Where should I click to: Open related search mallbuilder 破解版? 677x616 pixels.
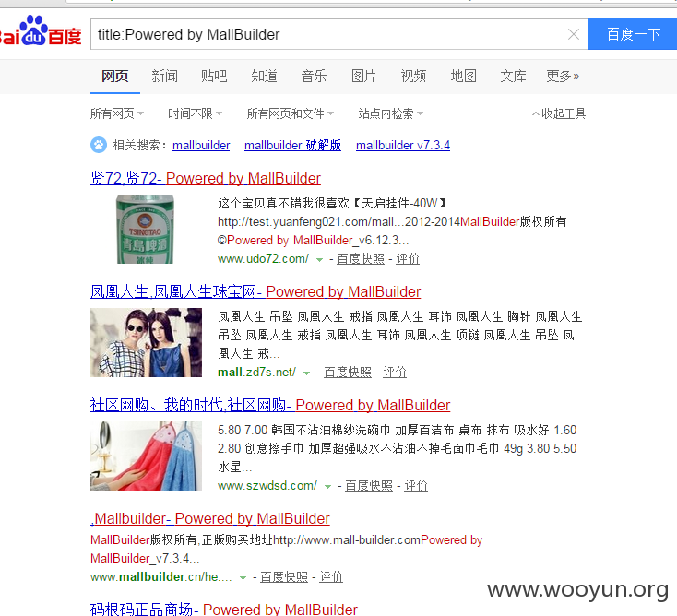point(292,145)
